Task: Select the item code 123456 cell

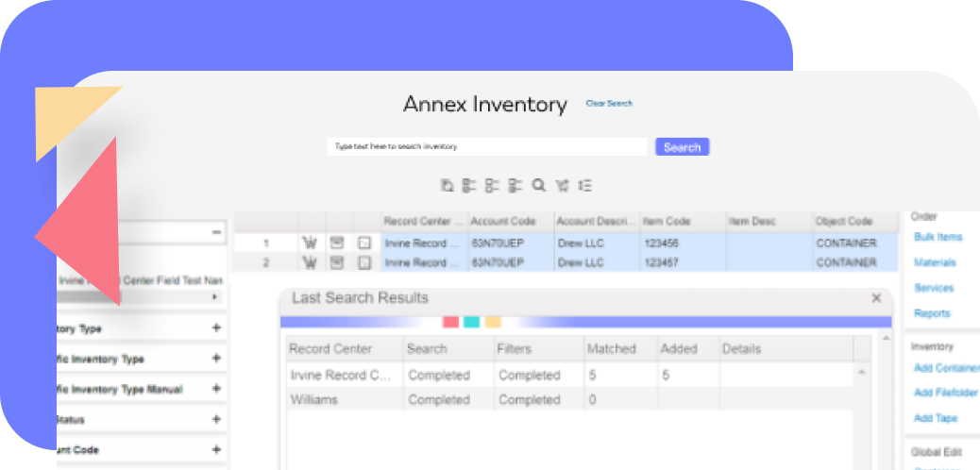Action: [x=684, y=243]
